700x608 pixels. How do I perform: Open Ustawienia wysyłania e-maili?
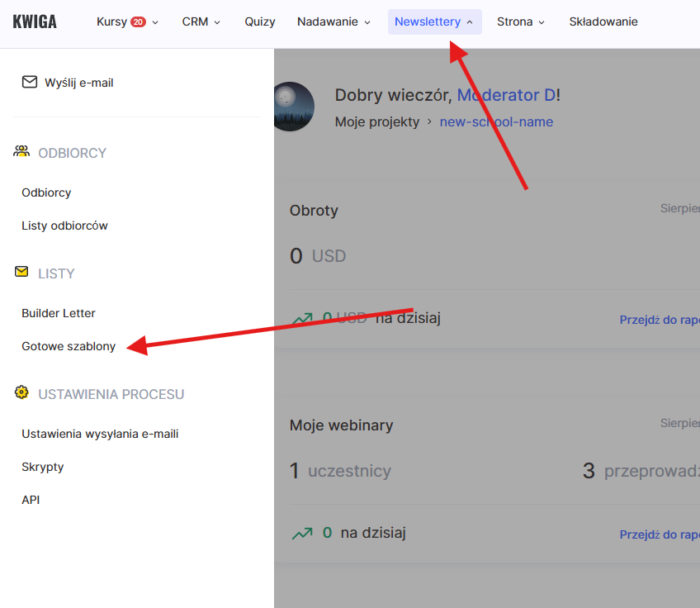click(100, 434)
